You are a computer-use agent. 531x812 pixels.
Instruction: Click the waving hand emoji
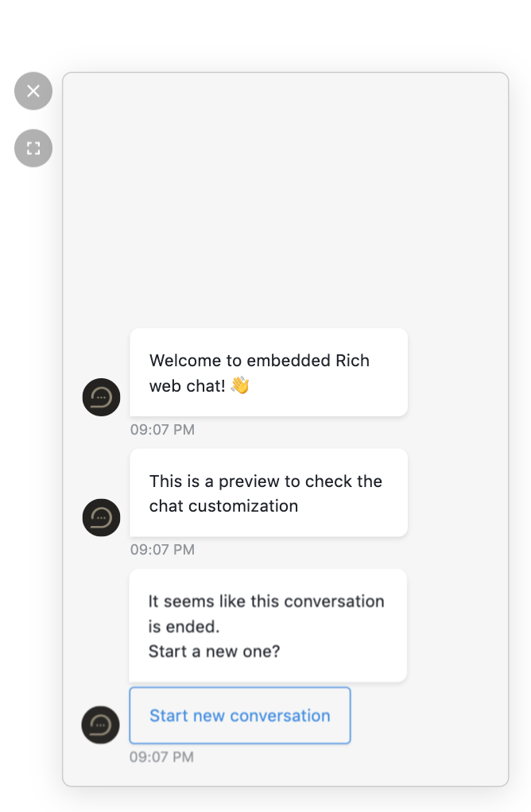(240, 385)
